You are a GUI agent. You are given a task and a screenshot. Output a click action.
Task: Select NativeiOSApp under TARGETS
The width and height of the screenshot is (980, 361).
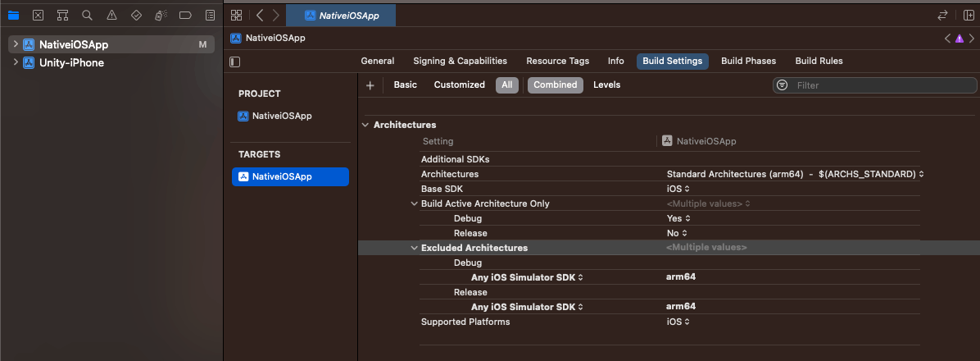click(x=290, y=176)
